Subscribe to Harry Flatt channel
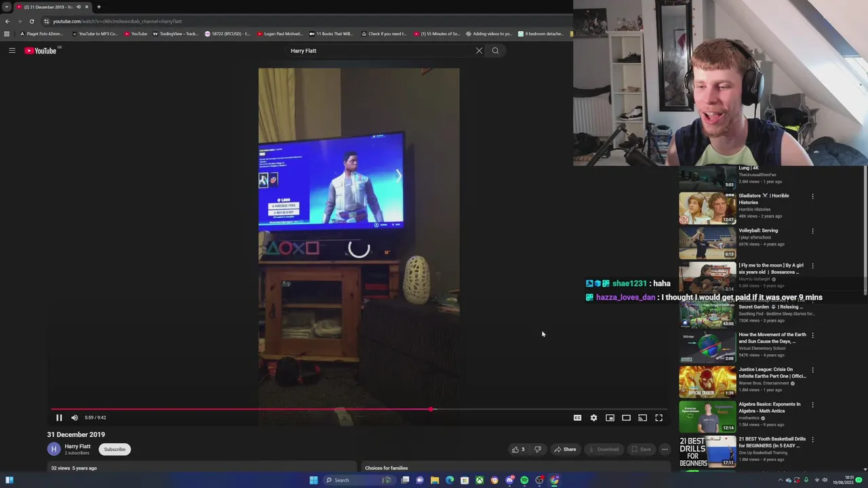This screenshot has height=488, width=868. coord(115,449)
